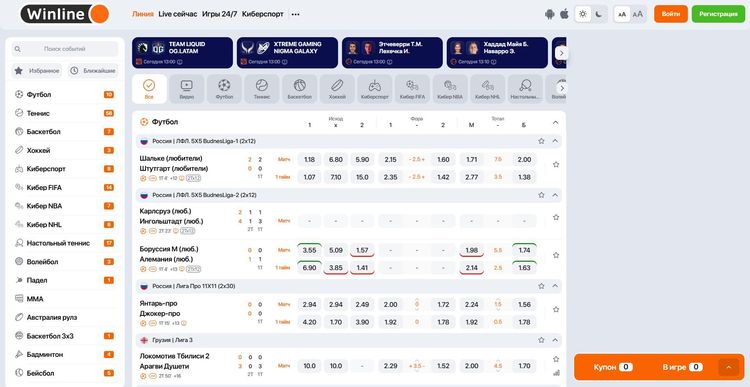Select smaller font size option

(x=622, y=14)
